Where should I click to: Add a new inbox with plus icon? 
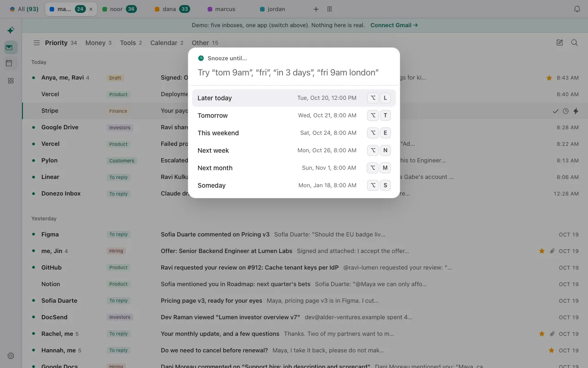click(316, 9)
